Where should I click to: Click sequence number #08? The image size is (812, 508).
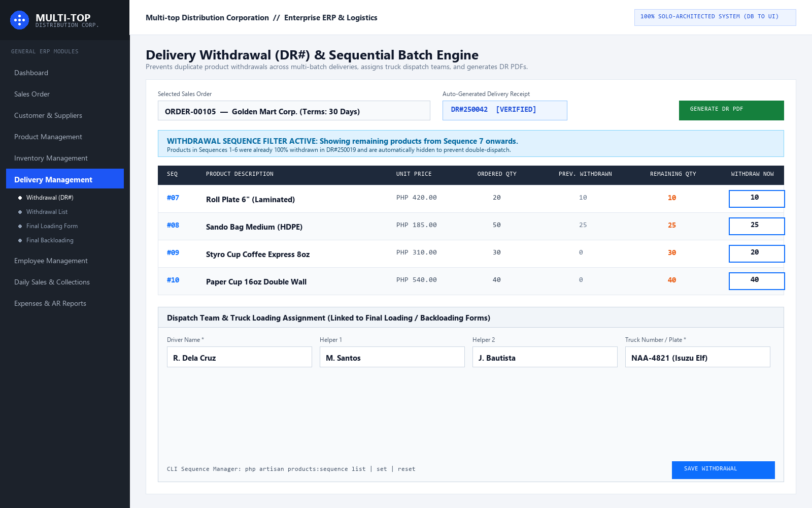pyautogui.click(x=173, y=225)
